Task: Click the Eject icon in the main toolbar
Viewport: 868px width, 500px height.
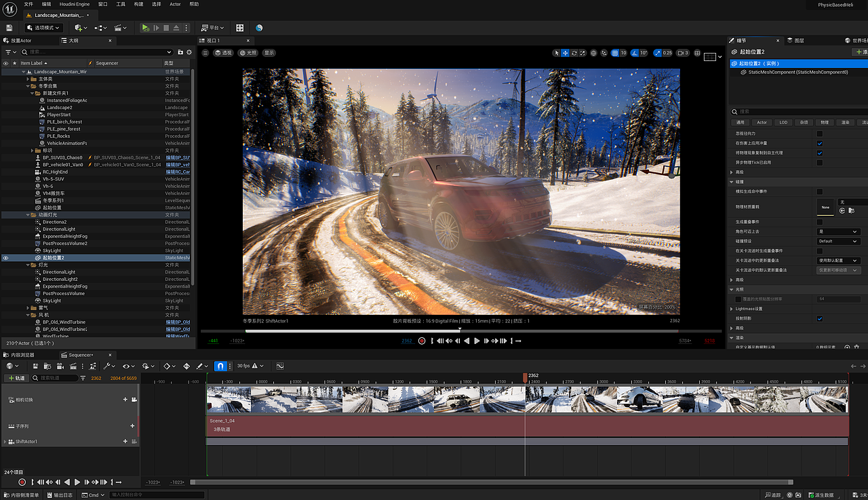Action: tap(176, 28)
